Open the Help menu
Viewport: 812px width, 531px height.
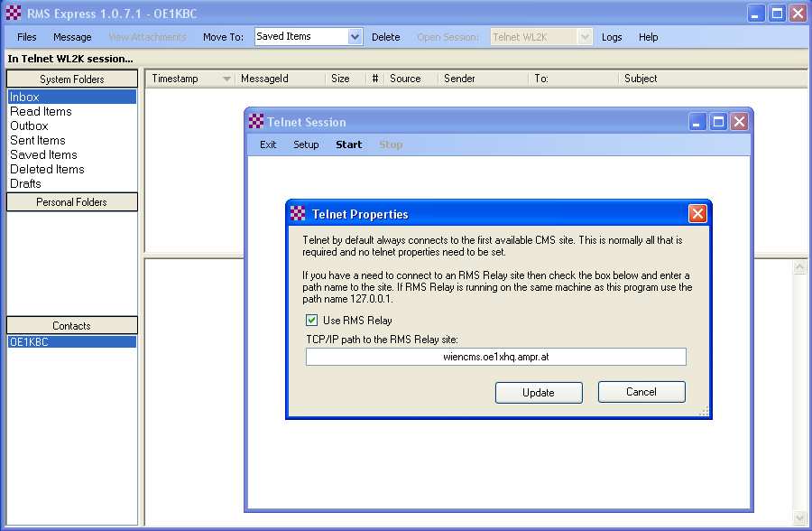pos(648,37)
